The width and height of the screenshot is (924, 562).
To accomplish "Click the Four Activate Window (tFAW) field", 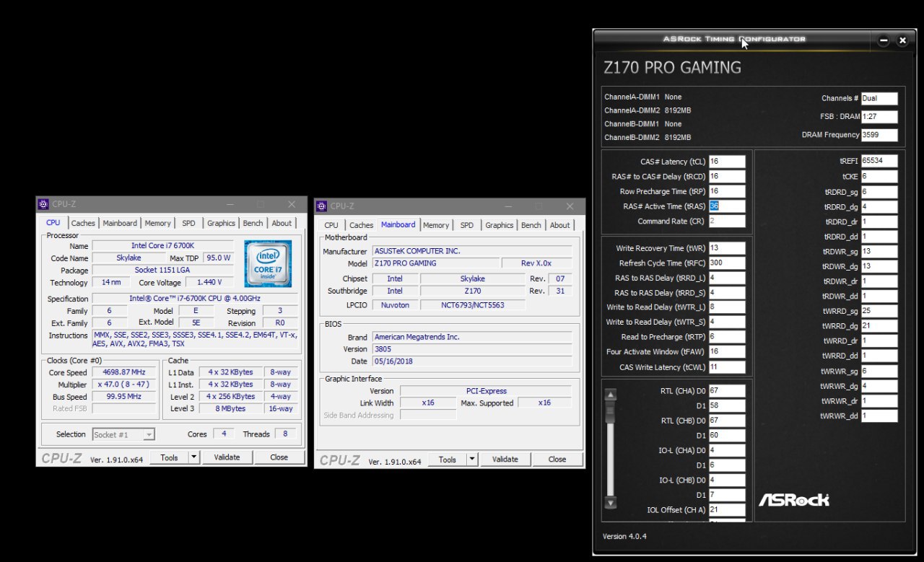I will click(x=727, y=352).
